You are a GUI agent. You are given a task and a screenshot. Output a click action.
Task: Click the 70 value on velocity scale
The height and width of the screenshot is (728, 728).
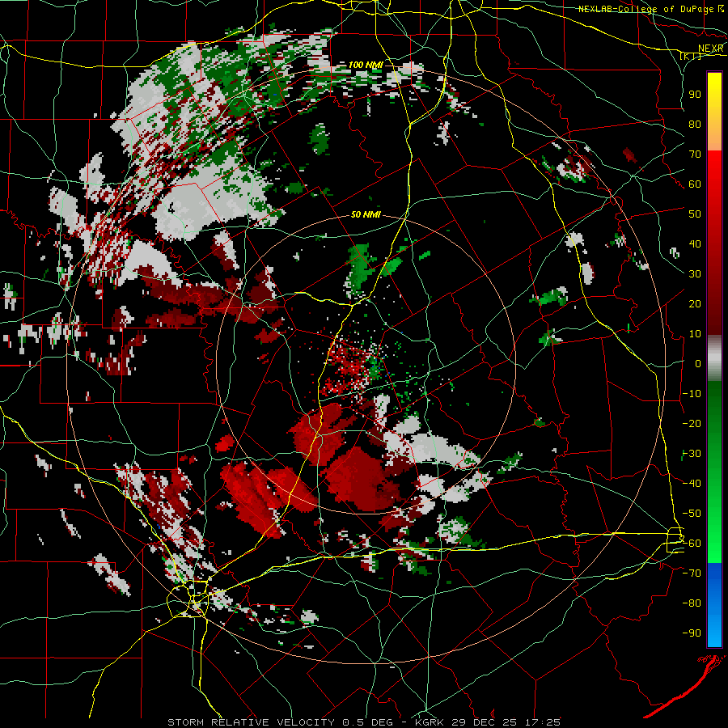pyautogui.click(x=695, y=154)
